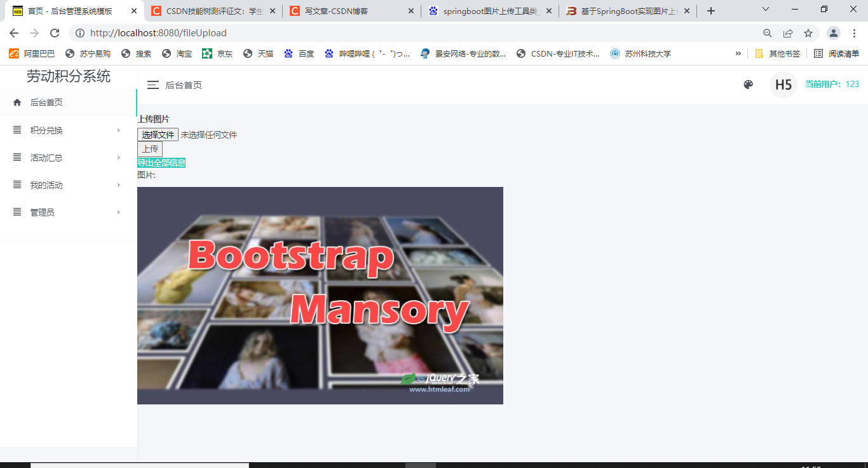Open 百度 bookmark
868x468 pixels.
pyautogui.click(x=299, y=53)
